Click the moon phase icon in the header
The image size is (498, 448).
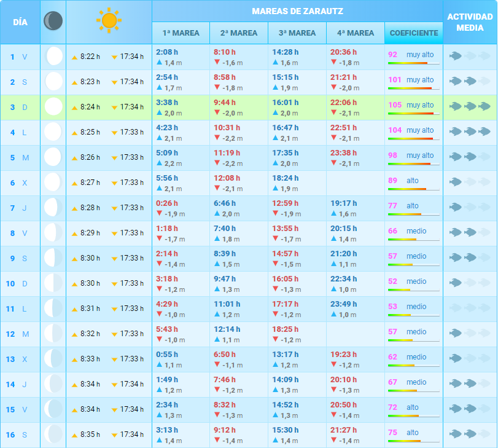click(53, 21)
